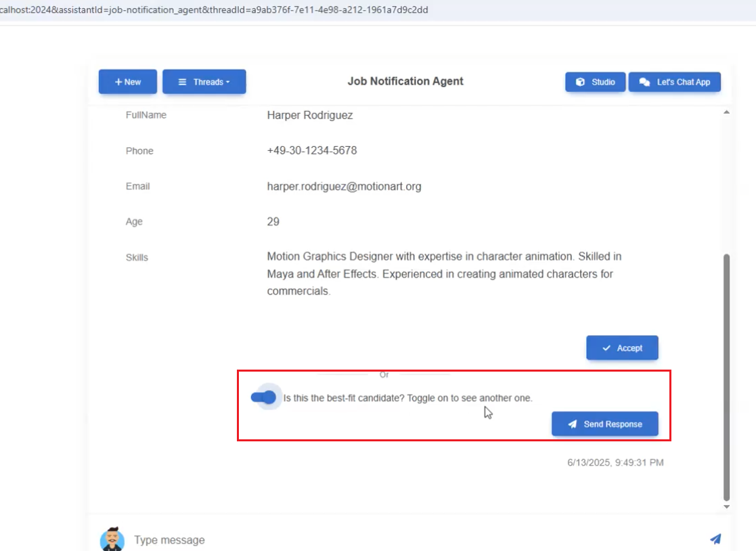
Task: Click the cube icon on Studio button
Action: tap(581, 82)
